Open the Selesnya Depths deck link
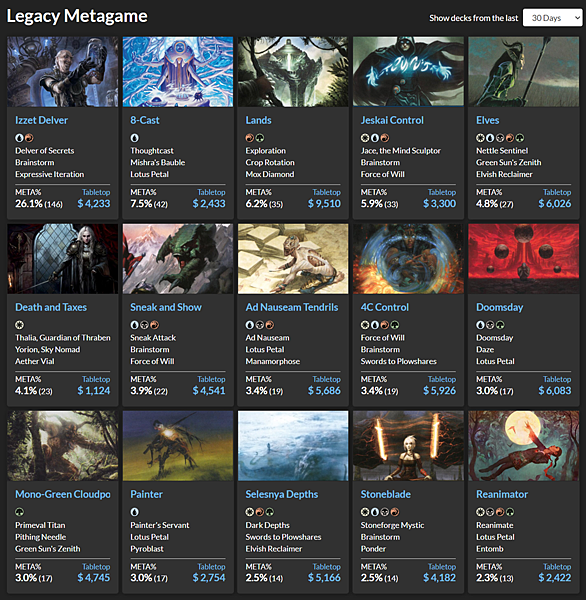586x600 pixels. 282,494
